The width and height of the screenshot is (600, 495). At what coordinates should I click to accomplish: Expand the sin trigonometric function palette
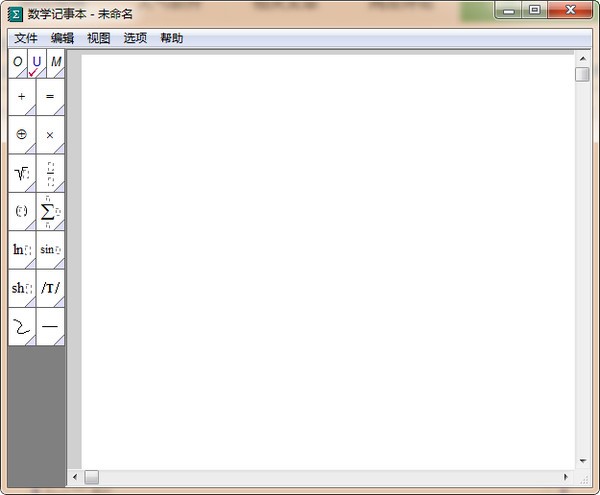coord(50,249)
